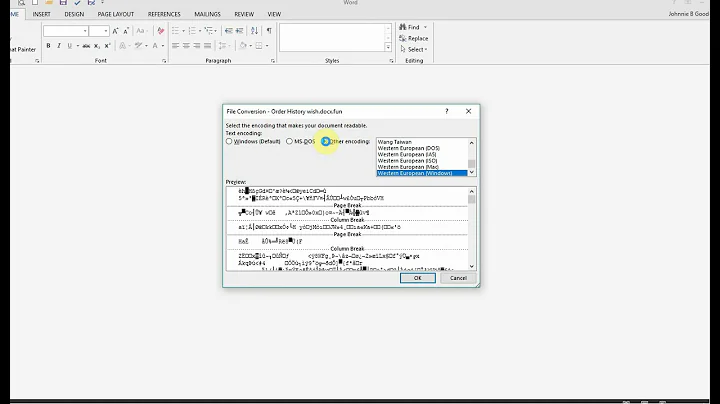
Task: Open the font name dropdown
Action: [85, 31]
